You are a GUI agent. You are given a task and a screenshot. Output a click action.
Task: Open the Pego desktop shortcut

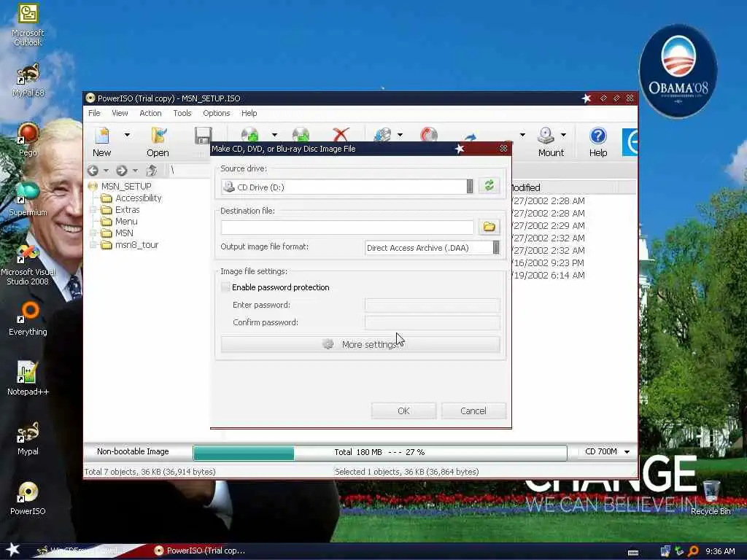coord(28,139)
